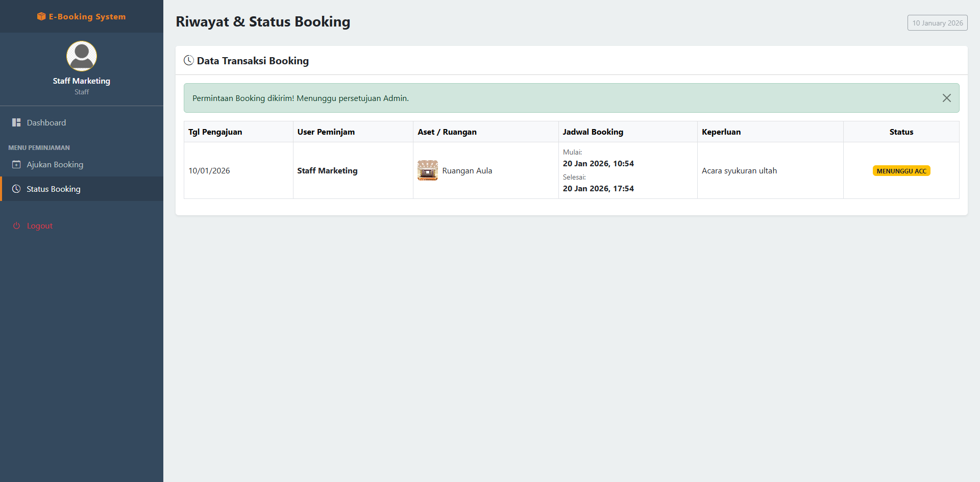
Task: Click the clock icon beside Data Transaksi Booking
Action: pyautogui.click(x=189, y=60)
